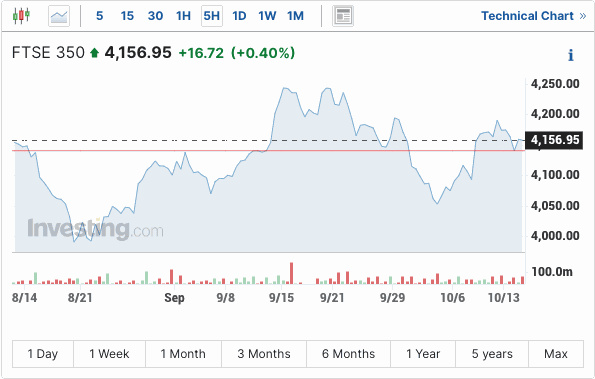The height and width of the screenshot is (379, 595).
Task: Show the 5 years range
Action: pos(492,354)
